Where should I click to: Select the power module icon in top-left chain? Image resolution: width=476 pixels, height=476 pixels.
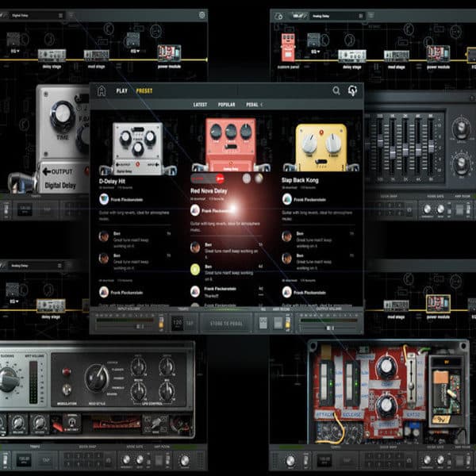coord(169,53)
